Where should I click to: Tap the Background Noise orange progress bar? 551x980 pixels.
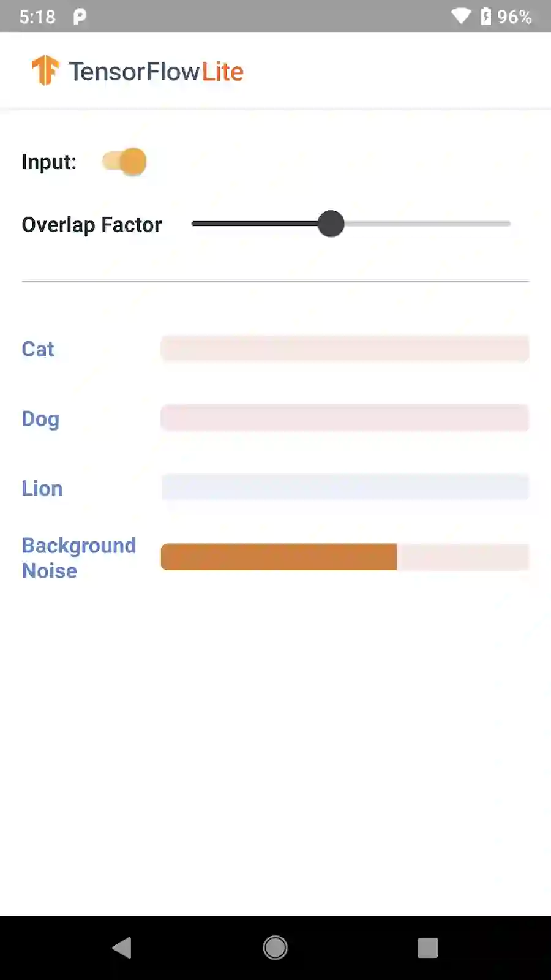tap(279, 557)
